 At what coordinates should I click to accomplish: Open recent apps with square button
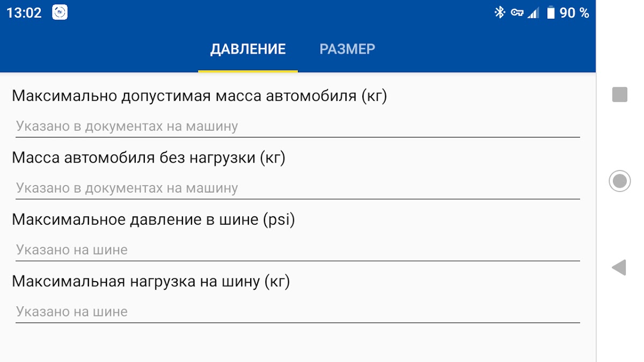coord(620,94)
